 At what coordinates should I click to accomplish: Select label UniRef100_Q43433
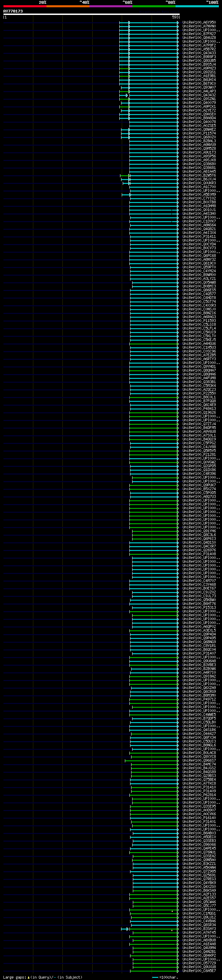[x=199, y=53]
